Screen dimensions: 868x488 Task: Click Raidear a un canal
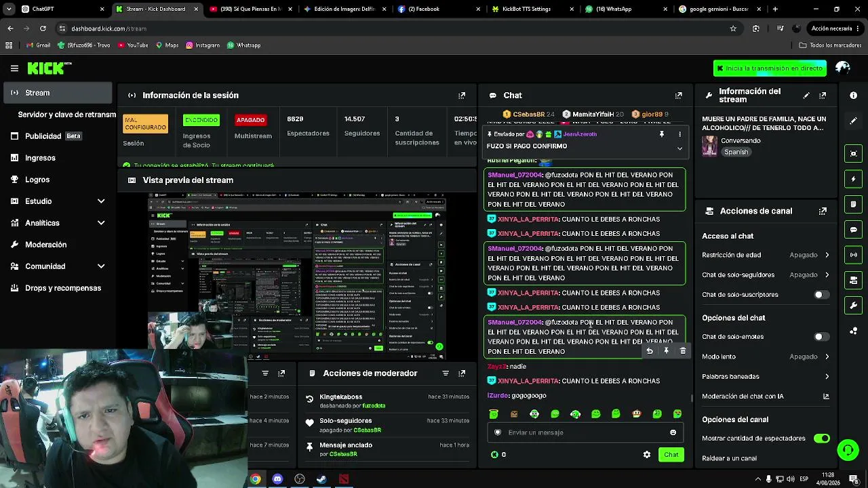coord(729,458)
